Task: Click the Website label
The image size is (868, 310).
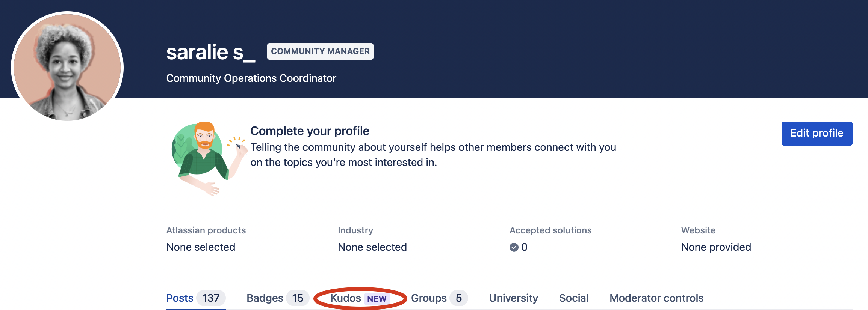Action: coord(698,230)
